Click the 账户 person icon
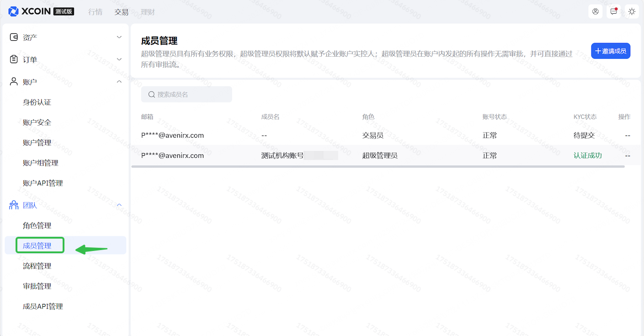 [x=14, y=82]
